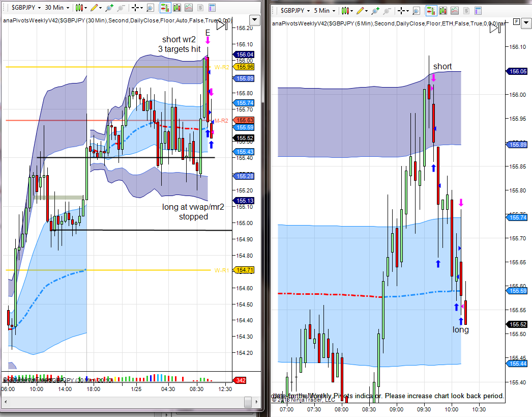This screenshot has width=532, height=417.
Task: Click zoom frame magnifier icon in 30 Min chart
Action: (x=150, y=8)
